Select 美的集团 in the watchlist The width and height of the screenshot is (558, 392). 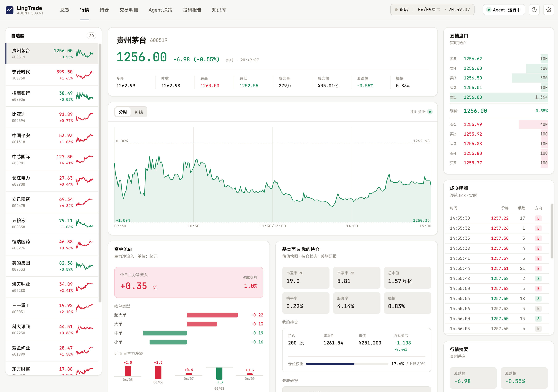(x=52, y=266)
